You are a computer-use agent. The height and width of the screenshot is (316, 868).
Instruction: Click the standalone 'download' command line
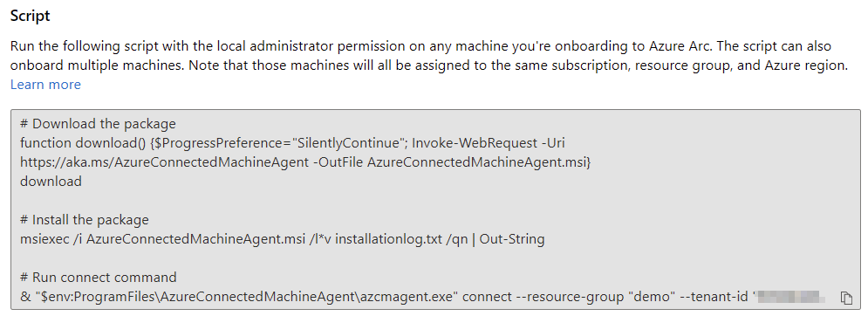click(51, 182)
